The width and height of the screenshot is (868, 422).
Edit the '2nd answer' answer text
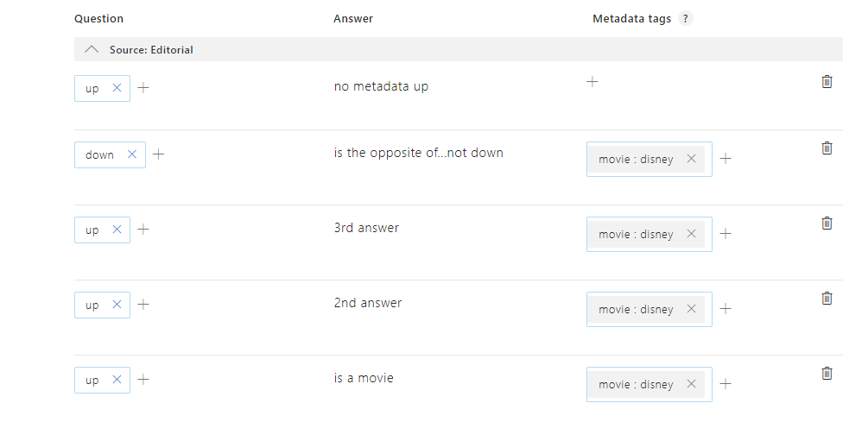coord(368,303)
